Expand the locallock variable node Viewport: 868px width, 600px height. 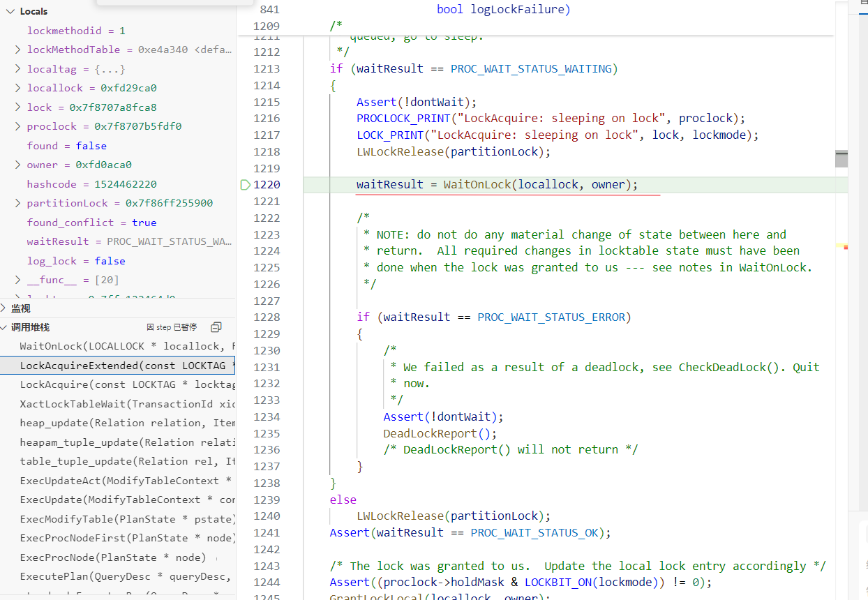[17, 89]
